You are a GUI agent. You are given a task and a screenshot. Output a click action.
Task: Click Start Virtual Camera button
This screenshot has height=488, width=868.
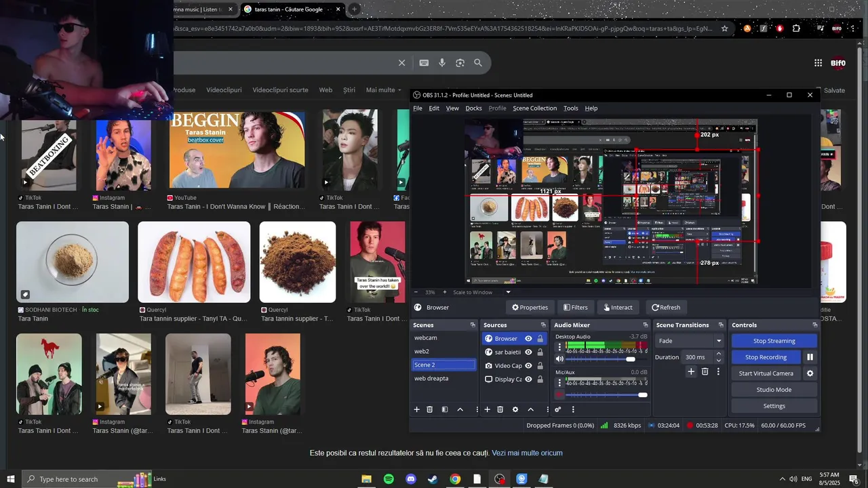[x=766, y=373]
